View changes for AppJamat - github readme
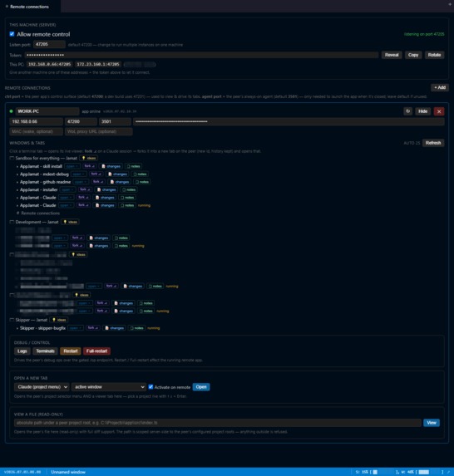454x476 pixels. (120, 182)
